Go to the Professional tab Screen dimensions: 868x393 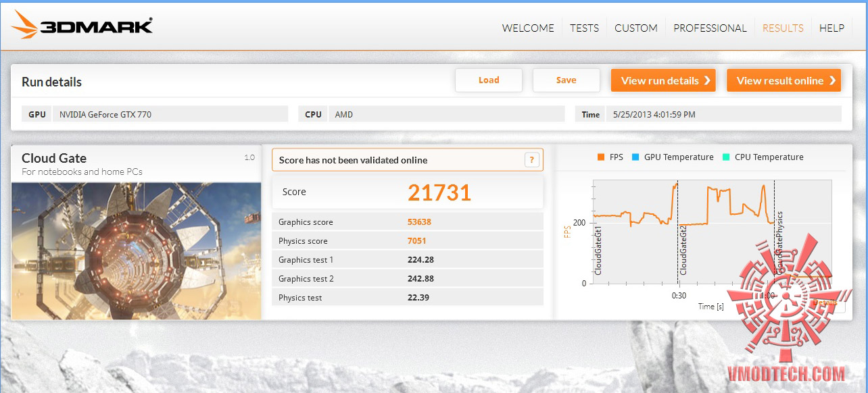710,28
